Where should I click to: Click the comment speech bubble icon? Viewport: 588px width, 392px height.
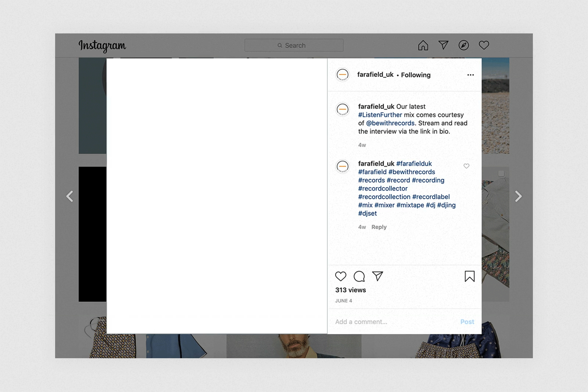359,276
